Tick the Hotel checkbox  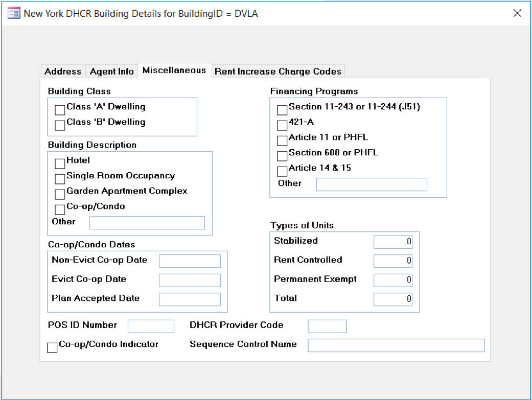point(60,163)
